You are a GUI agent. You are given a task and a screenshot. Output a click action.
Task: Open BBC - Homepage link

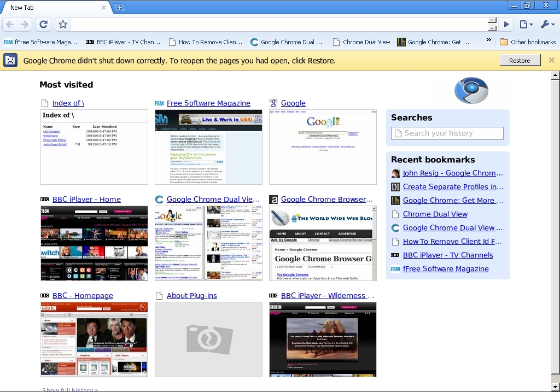(83, 296)
